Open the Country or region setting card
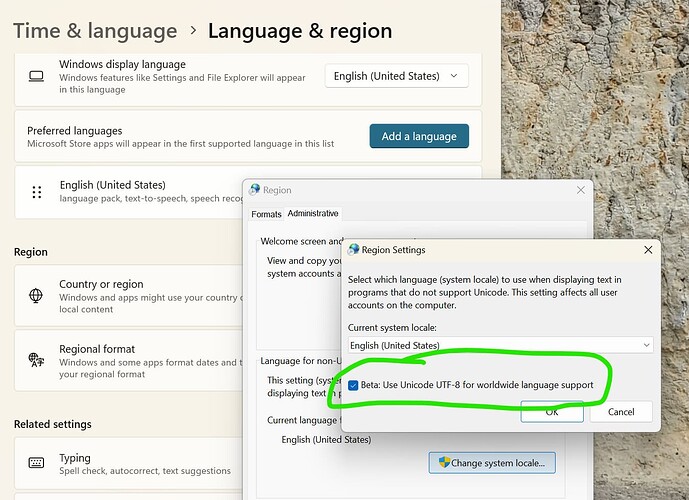689x500 pixels. 128,295
